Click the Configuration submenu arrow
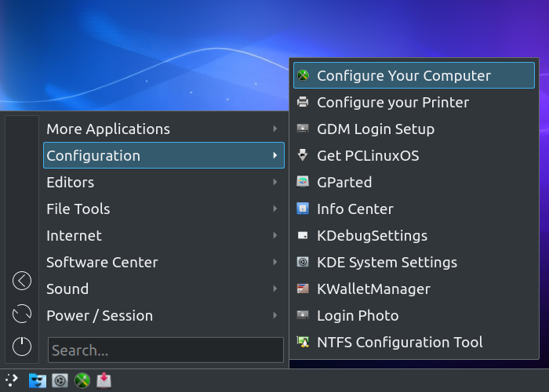549x392 pixels. pos(275,155)
